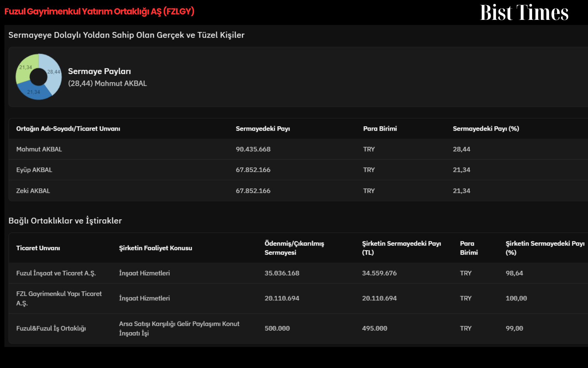This screenshot has height=368, width=588.
Task: Click the Bağlı Ortaklıklar ve İştirakler heading
Action: [x=65, y=221]
